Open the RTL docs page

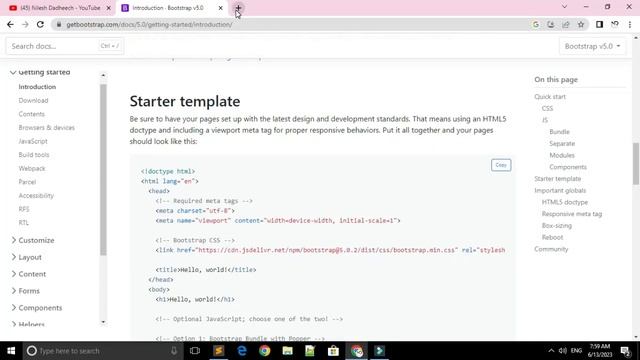pos(24,222)
